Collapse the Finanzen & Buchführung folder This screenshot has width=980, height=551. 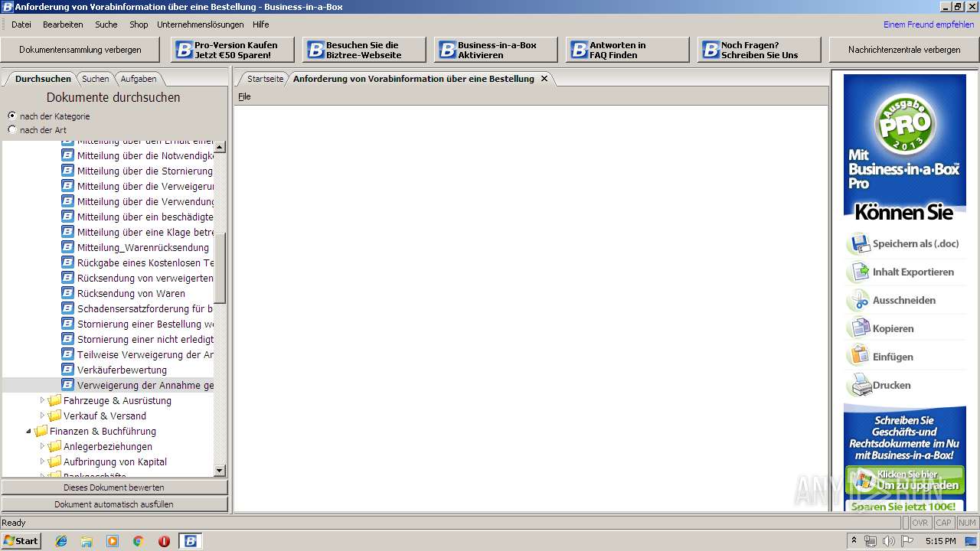pyautogui.click(x=29, y=431)
